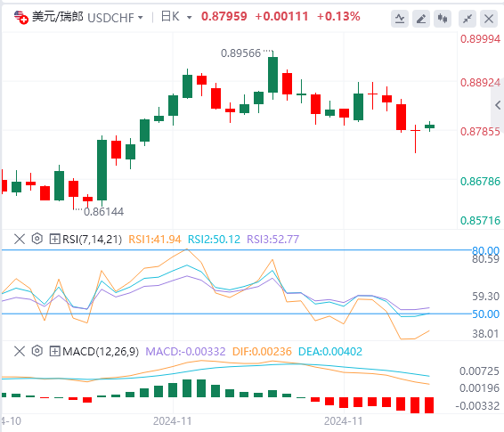Open MACD indicator settings hexagon icon

pos(37,351)
